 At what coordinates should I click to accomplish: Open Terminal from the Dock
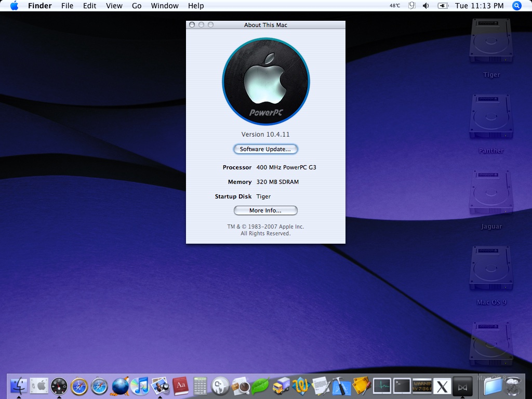coord(402,386)
